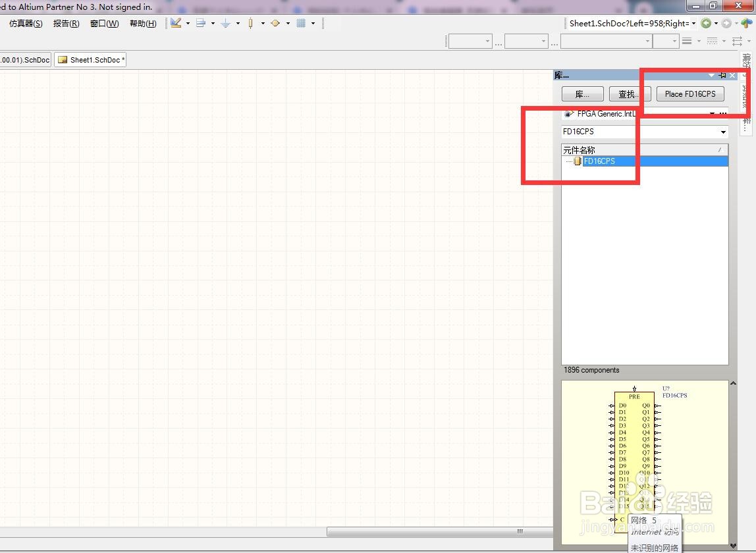Select the power sources ground icon
This screenshot has width=756, height=553.
[225, 22]
